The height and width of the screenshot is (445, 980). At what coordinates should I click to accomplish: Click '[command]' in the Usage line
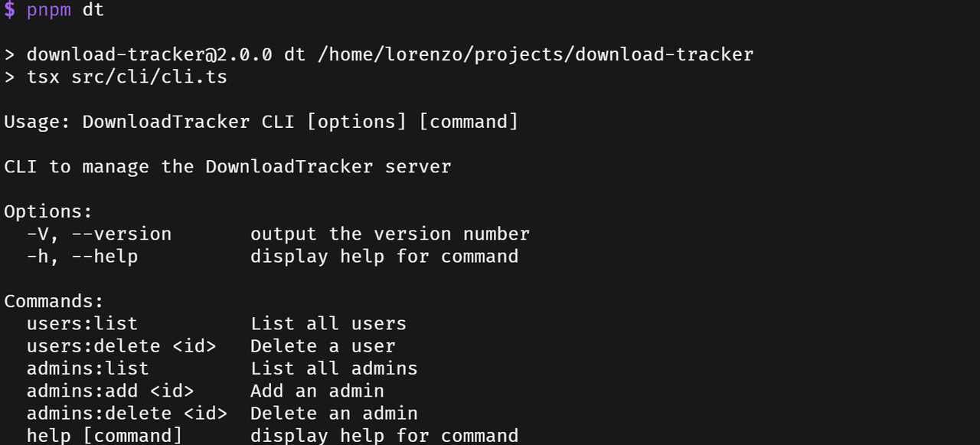(469, 122)
